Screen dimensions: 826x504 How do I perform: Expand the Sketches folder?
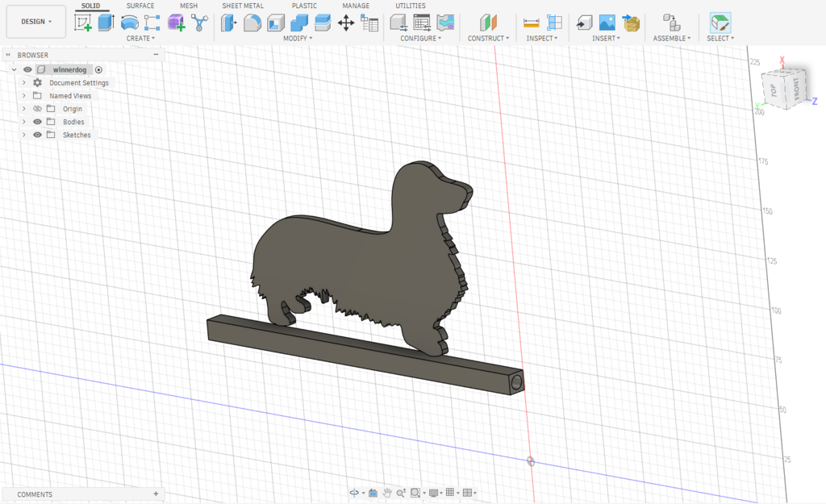click(x=23, y=135)
